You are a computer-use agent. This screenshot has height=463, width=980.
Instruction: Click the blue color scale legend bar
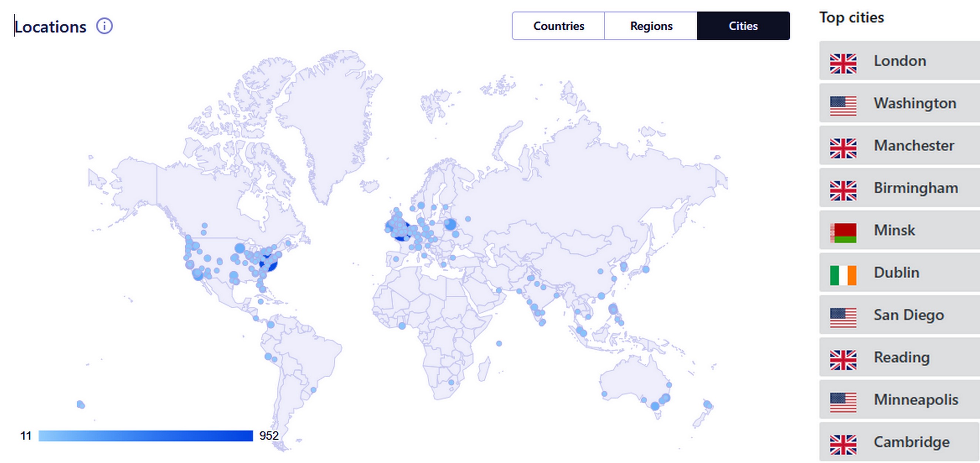[145, 436]
